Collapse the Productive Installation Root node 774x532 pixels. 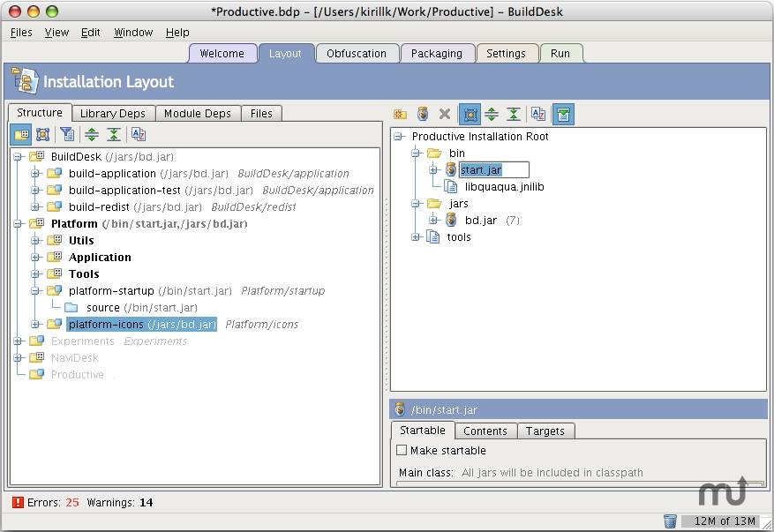[x=398, y=137]
